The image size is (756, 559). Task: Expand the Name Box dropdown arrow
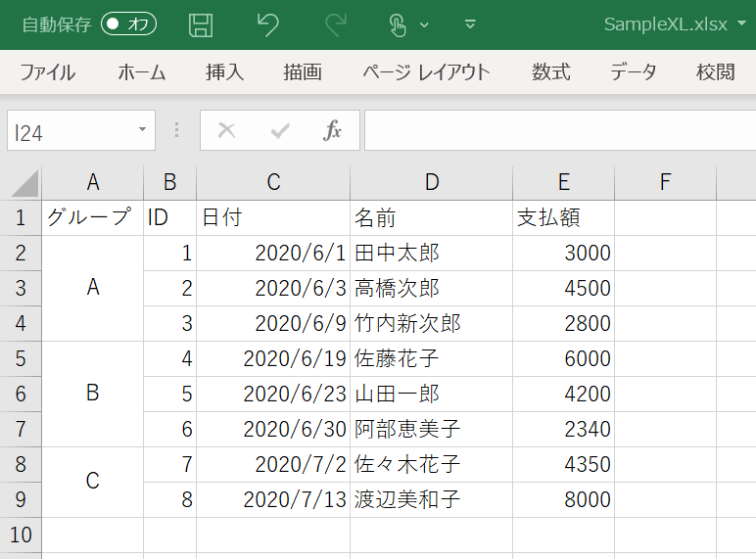(142, 129)
